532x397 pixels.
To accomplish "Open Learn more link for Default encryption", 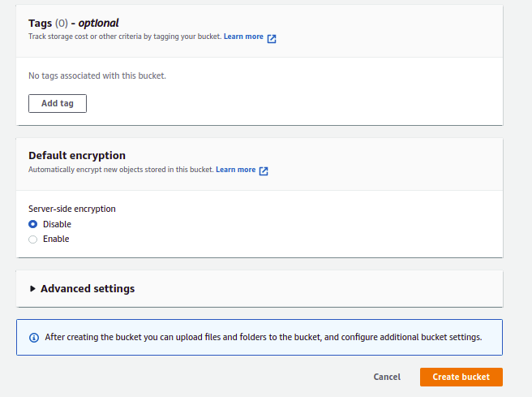I will (235, 170).
